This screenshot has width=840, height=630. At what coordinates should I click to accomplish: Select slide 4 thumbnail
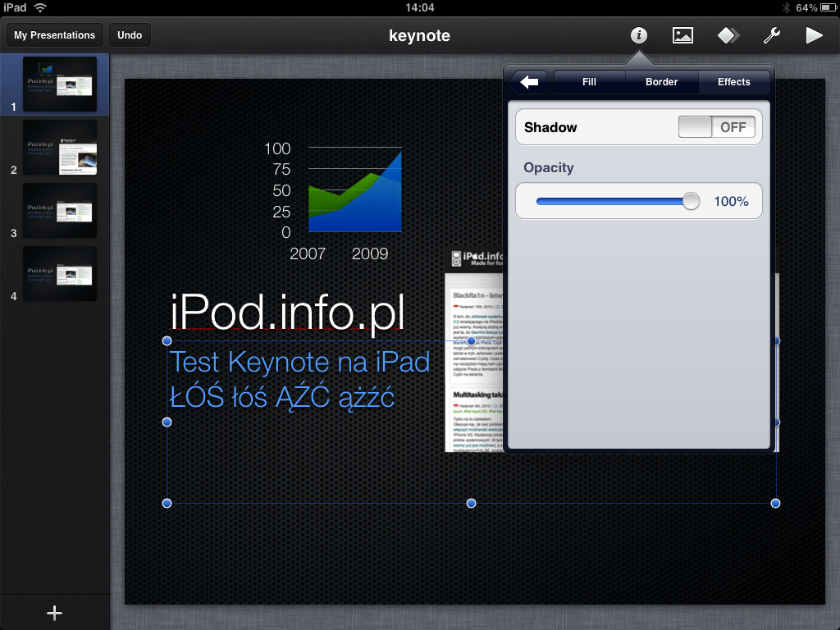pos(60,274)
